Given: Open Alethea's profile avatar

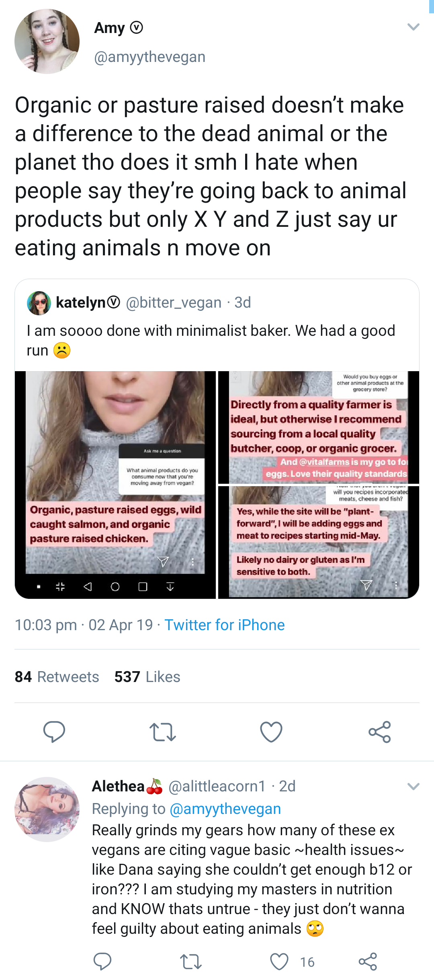Looking at the screenshot, I should [x=47, y=809].
